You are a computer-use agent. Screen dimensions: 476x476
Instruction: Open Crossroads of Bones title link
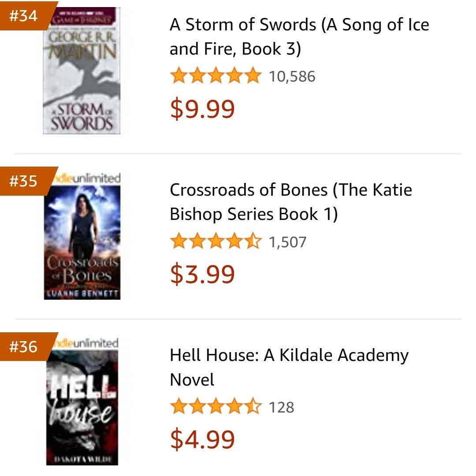tap(291, 202)
